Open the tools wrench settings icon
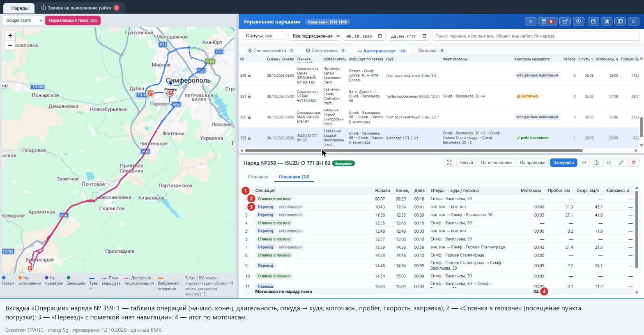Viewport: 644px width, 335px height. [x=607, y=21]
